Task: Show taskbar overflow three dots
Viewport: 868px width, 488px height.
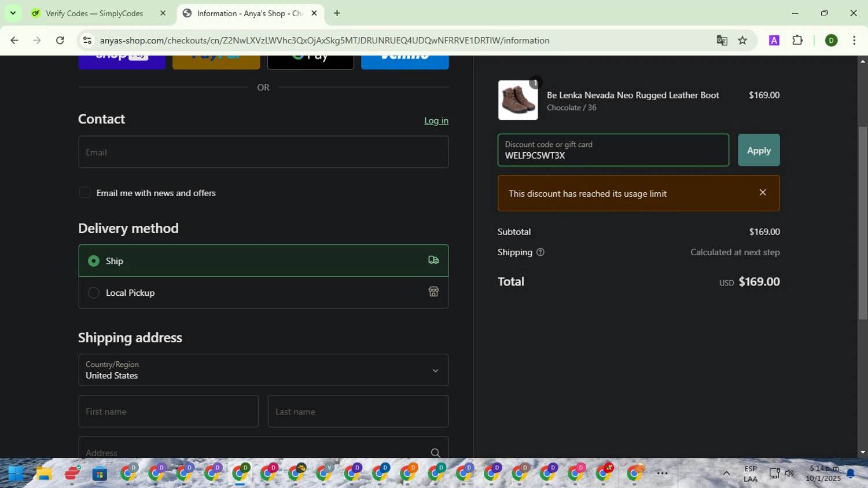Action: coord(663,474)
